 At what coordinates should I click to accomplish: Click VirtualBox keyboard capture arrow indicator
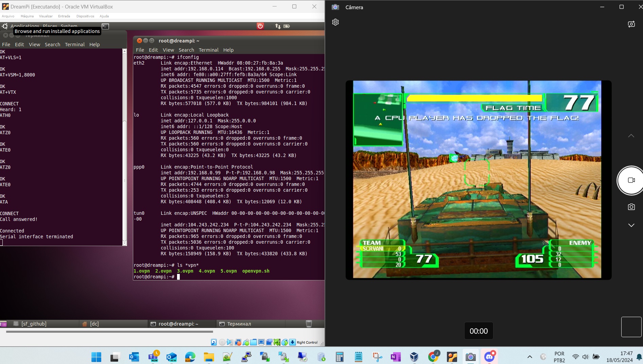click(293, 342)
